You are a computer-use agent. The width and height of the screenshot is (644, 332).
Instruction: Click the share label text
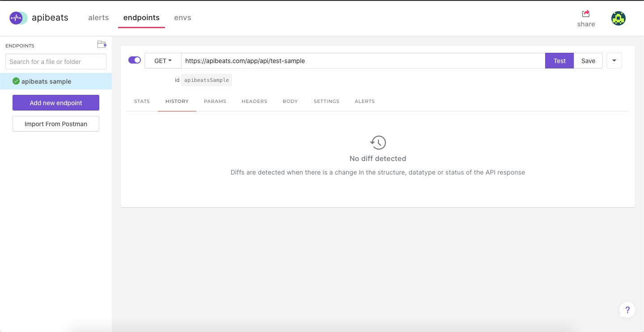pos(586,24)
